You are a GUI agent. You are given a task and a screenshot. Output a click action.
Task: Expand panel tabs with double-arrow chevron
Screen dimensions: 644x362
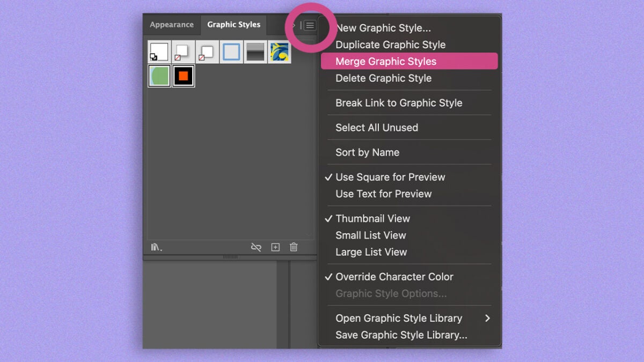click(294, 25)
